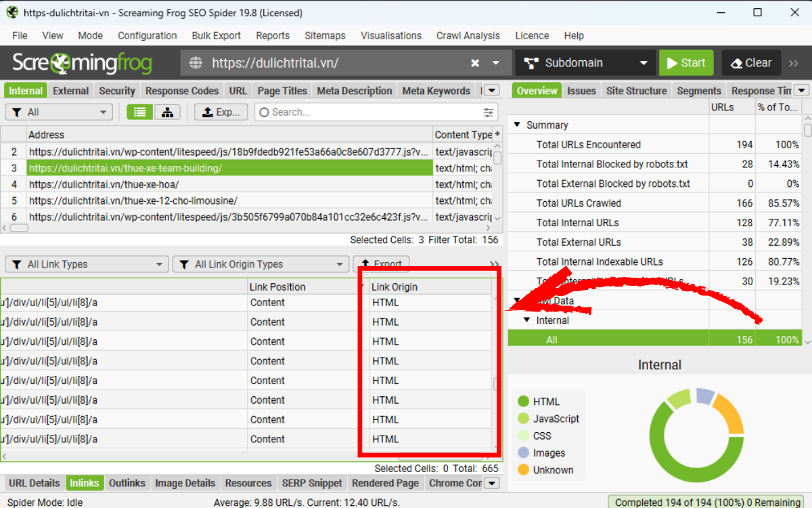Click the plus icon to add columns
812x508 pixels.
tap(498, 134)
